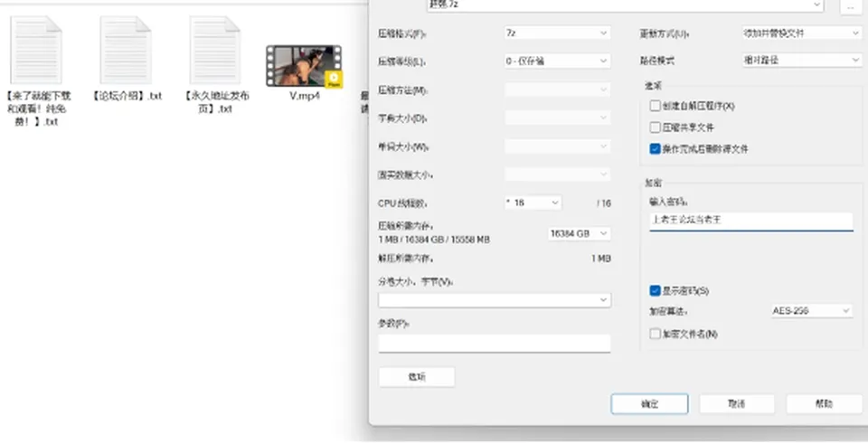
Task: Open the memory limit 16384 GB dropdown
Action: 579,233
